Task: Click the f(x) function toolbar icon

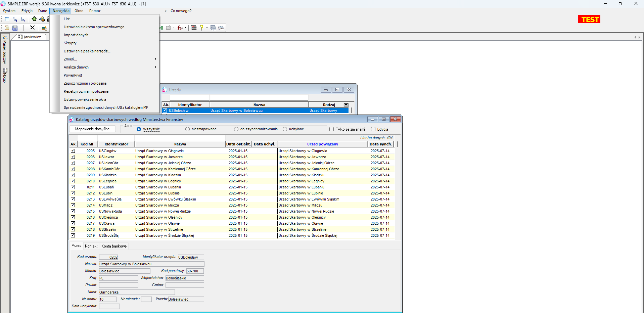Action: [180, 28]
